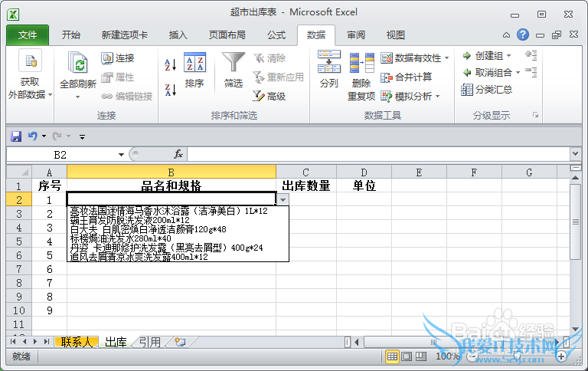
Task: Open 模拟分析 what-if analysis
Action: 410,97
